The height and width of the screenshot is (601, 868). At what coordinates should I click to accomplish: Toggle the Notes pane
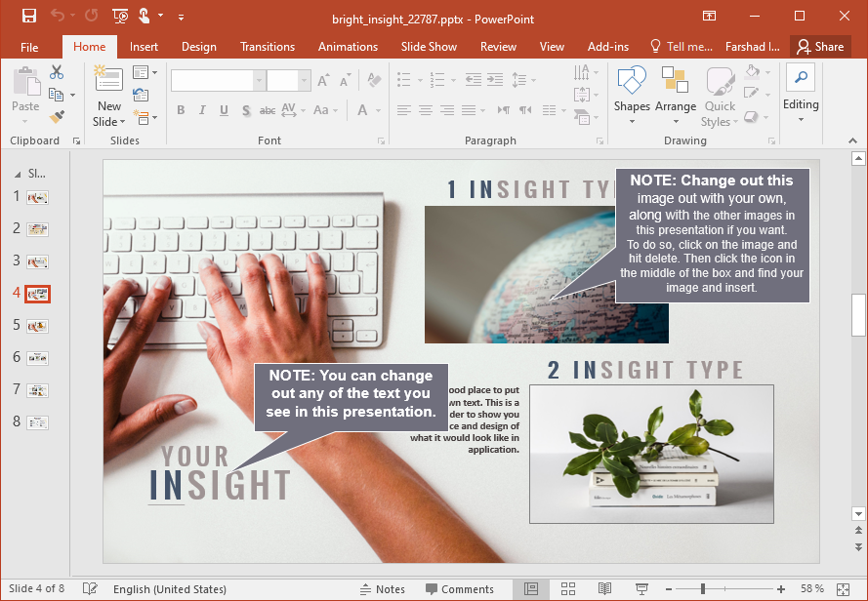pos(382,589)
